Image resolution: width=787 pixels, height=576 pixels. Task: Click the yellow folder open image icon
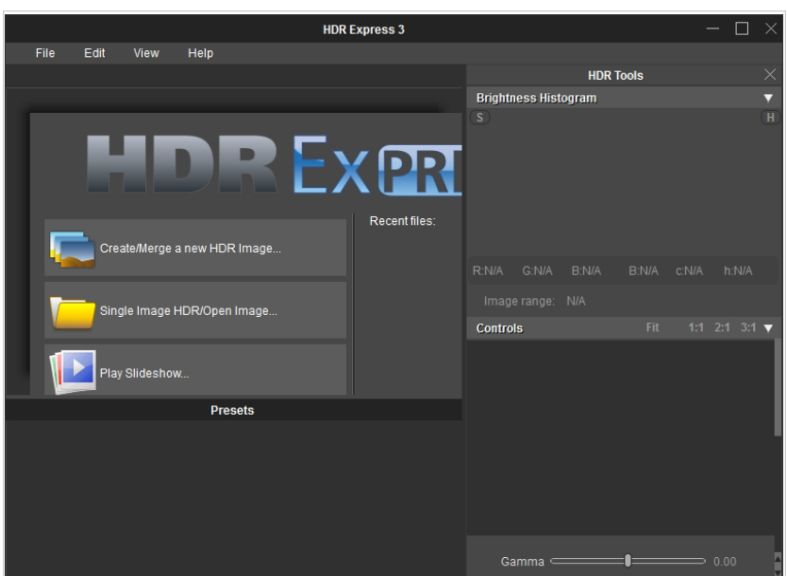tap(73, 312)
